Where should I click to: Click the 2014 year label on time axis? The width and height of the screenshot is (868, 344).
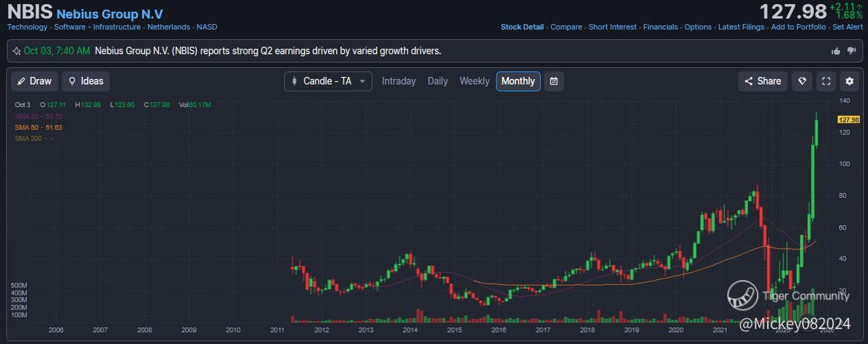(x=410, y=330)
